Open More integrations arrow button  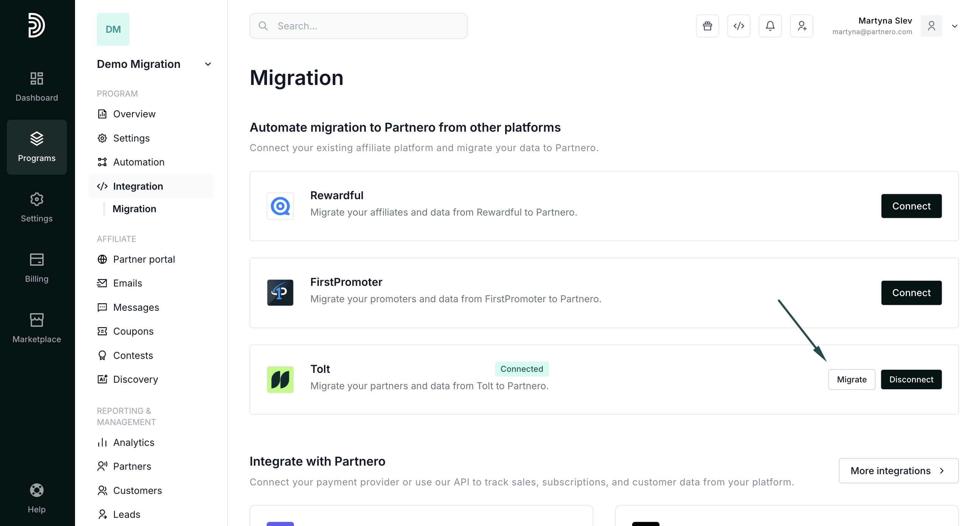coord(898,470)
